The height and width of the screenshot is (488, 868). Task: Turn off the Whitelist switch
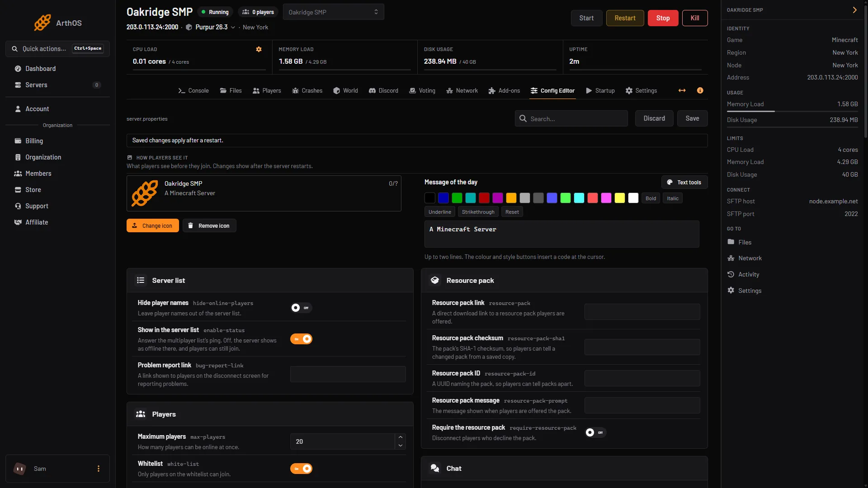pyautogui.click(x=301, y=469)
